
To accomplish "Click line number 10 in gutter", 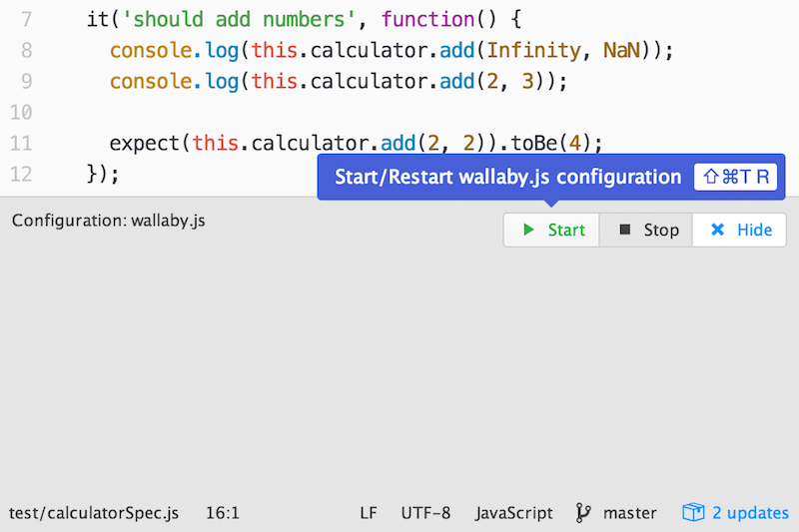I will (x=21, y=112).
